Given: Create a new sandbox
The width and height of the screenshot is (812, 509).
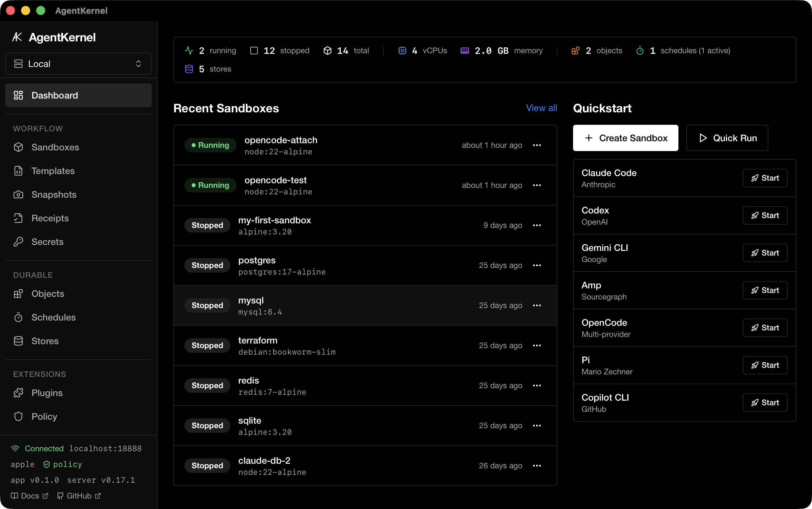Looking at the screenshot, I should pyautogui.click(x=625, y=138).
